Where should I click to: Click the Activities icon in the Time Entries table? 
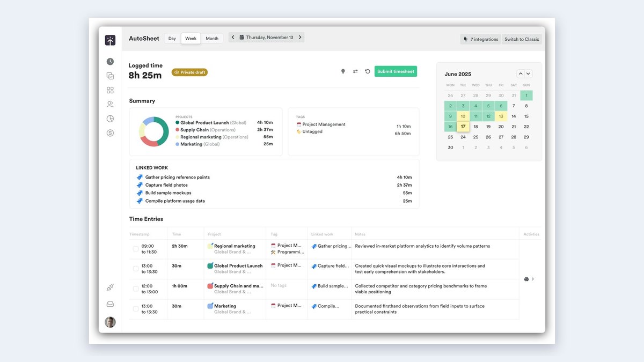pos(526,279)
